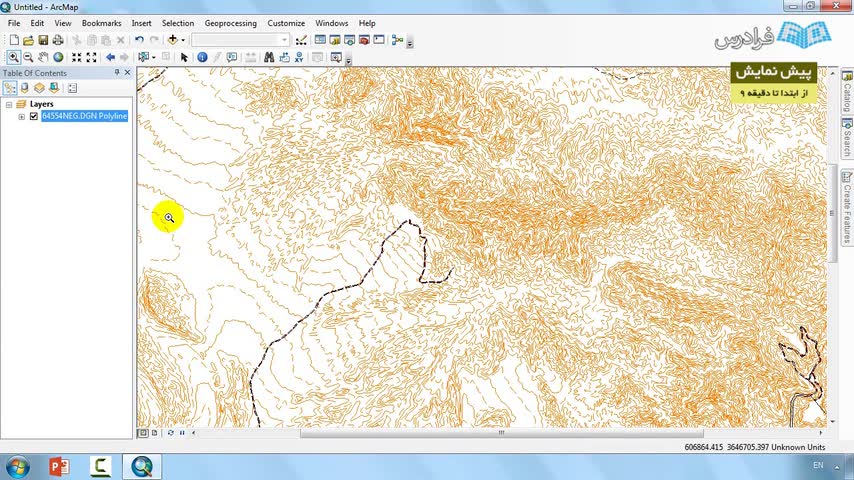Expand the 64554NEG.DGN Polyline layer
The height and width of the screenshot is (480, 854).
point(21,116)
